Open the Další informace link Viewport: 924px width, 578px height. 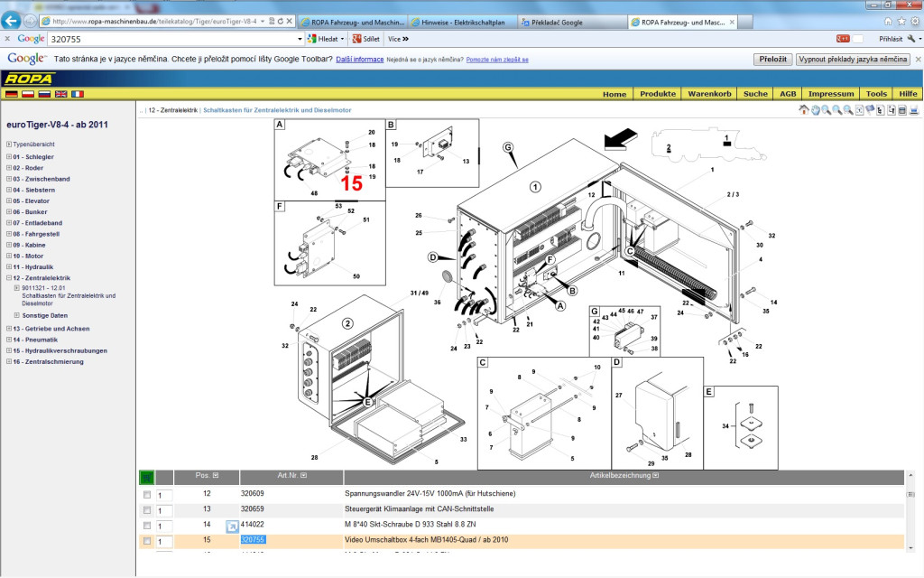pos(359,60)
